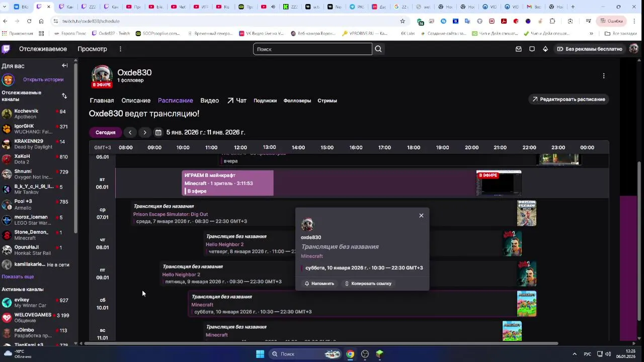644x362 pixels.
Task: Close the stream details popup
Action: tap(421, 215)
